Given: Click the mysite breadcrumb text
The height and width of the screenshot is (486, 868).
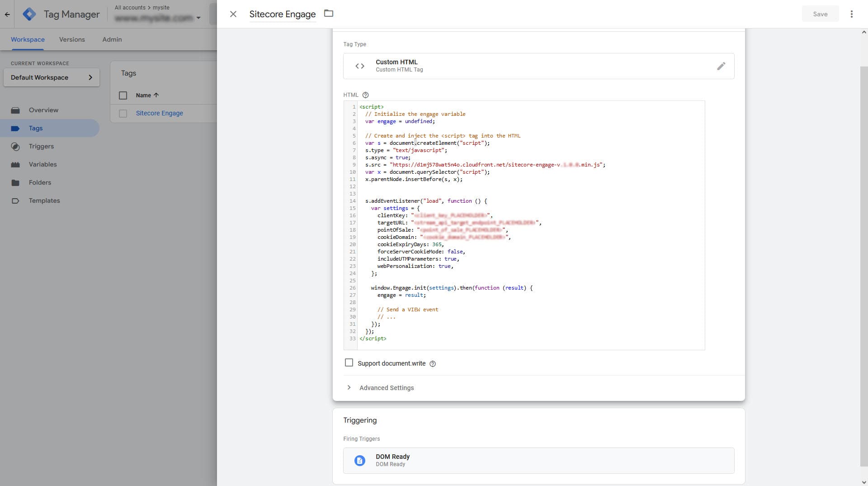Looking at the screenshot, I should coord(161,8).
